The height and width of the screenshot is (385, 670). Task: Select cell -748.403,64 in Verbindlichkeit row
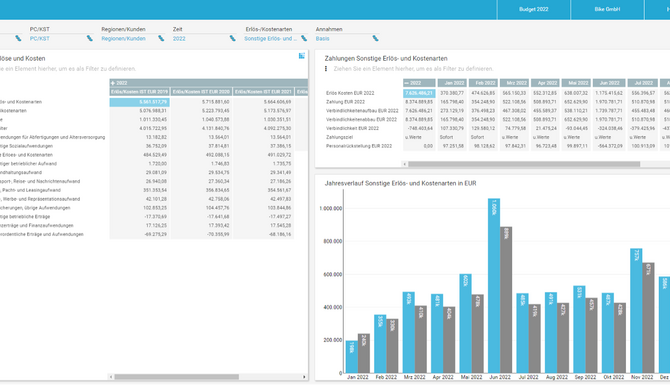[x=419, y=128]
